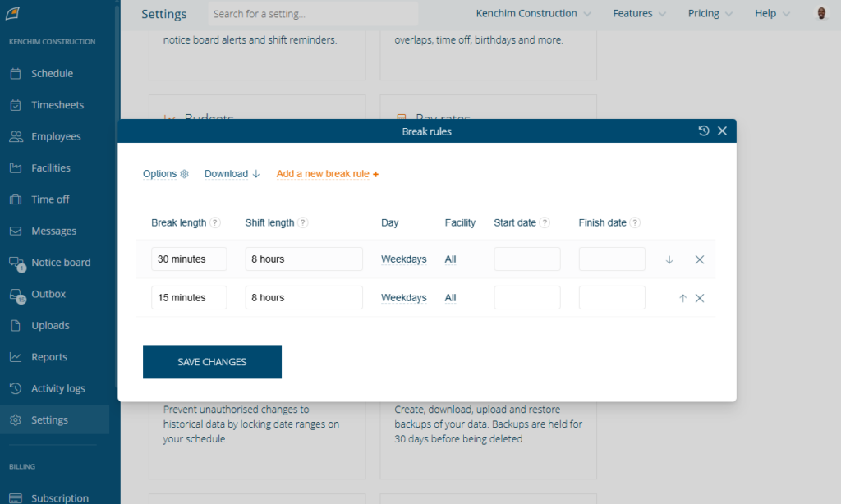The width and height of the screenshot is (841, 504).
Task: Click the Download link
Action: click(232, 174)
